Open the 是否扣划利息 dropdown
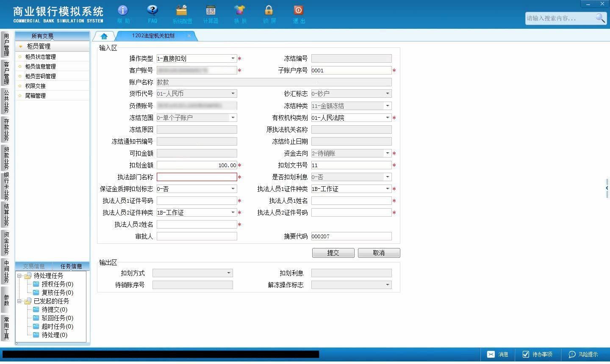Screen dimensions: 610x364 (x=388, y=177)
